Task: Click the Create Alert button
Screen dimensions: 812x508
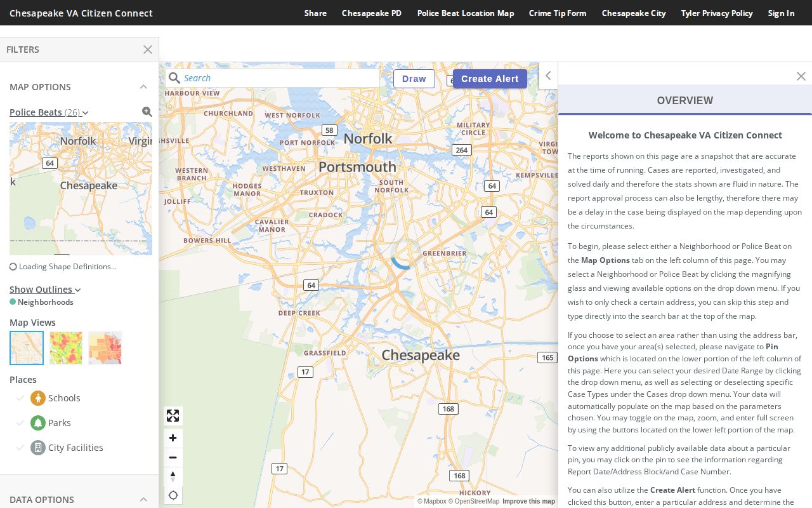Action: point(490,79)
